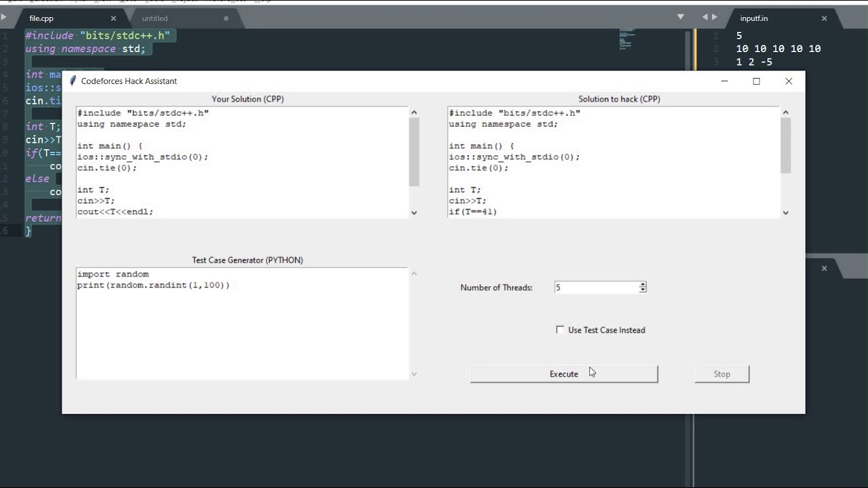Click '#include "bits/stdc++.h"' line in file.cpp
Viewport: 868px width, 488px height.
click(x=98, y=35)
